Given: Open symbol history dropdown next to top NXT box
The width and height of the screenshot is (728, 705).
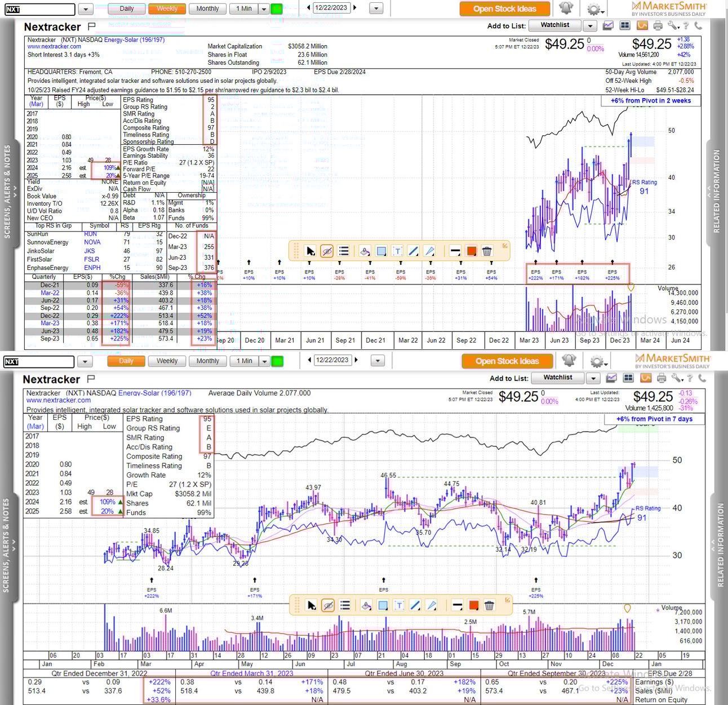Looking at the screenshot, I should (86, 9).
